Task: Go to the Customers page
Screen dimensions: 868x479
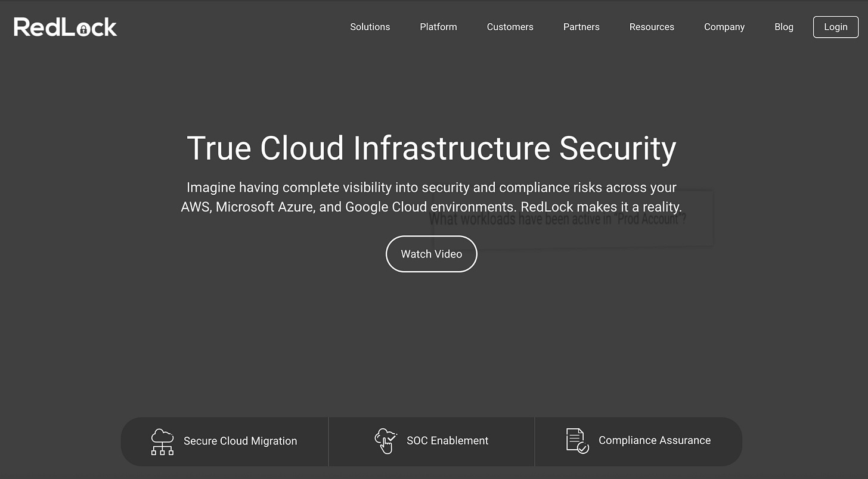Action: [x=510, y=27]
